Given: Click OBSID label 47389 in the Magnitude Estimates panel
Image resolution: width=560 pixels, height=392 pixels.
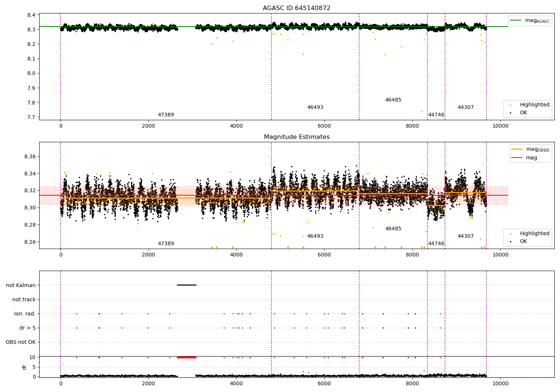Looking at the screenshot, I should (x=166, y=243).
